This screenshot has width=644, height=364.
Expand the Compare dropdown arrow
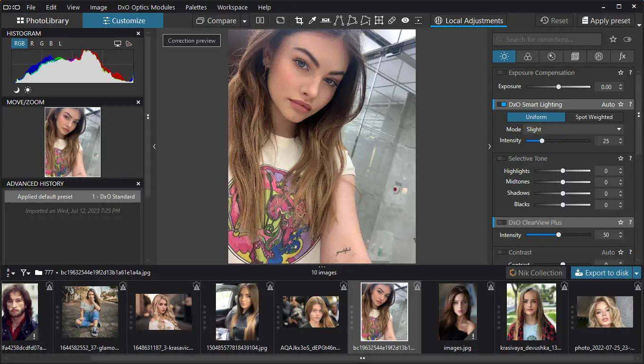(x=244, y=21)
